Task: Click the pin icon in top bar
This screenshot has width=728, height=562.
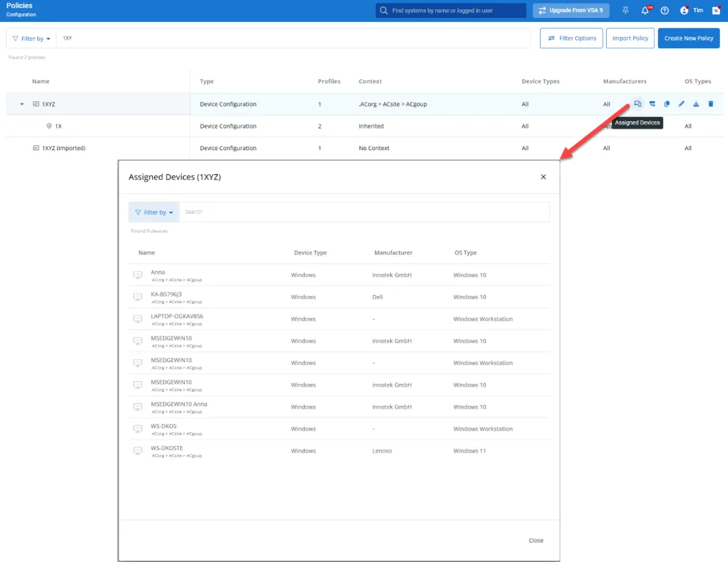Action: pyautogui.click(x=626, y=11)
